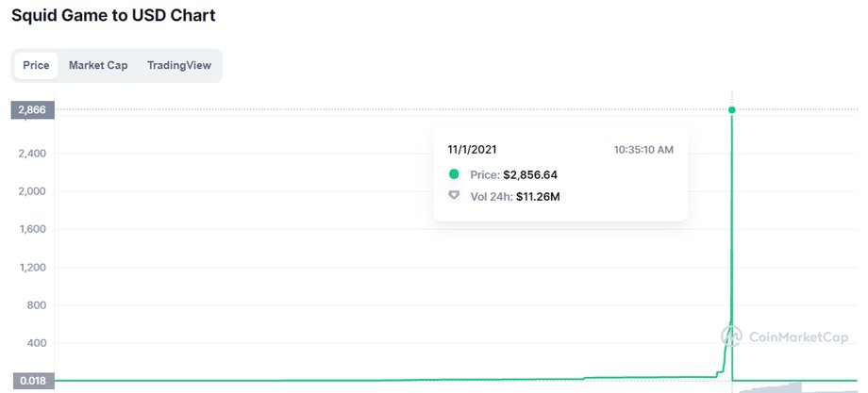Screen dimensions: 868x393
Task: Click the CoinMarketCap watermark logo icon
Action: pyautogui.click(x=731, y=336)
